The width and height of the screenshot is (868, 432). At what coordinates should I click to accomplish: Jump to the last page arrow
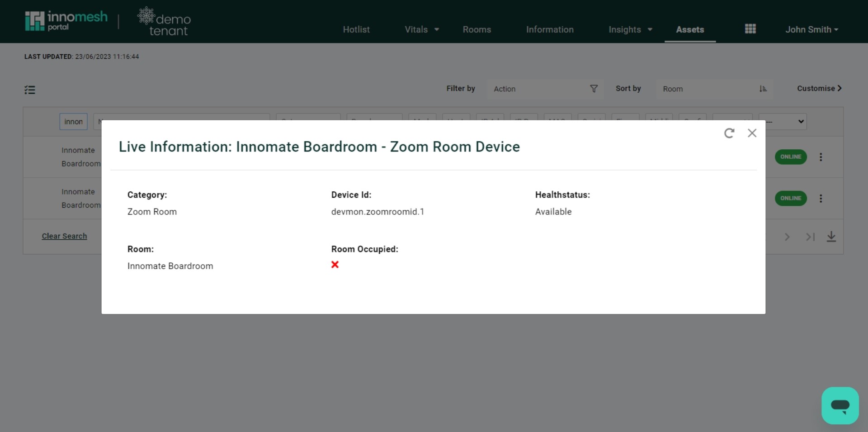tap(810, 237)
